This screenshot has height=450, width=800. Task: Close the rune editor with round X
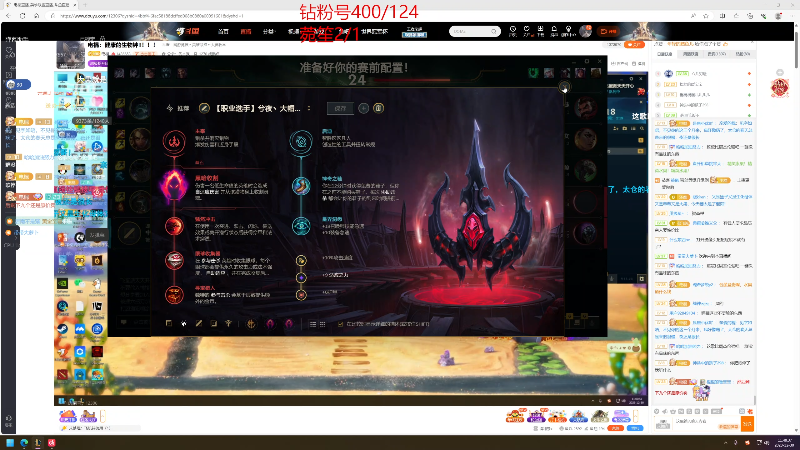pos(564,87)
